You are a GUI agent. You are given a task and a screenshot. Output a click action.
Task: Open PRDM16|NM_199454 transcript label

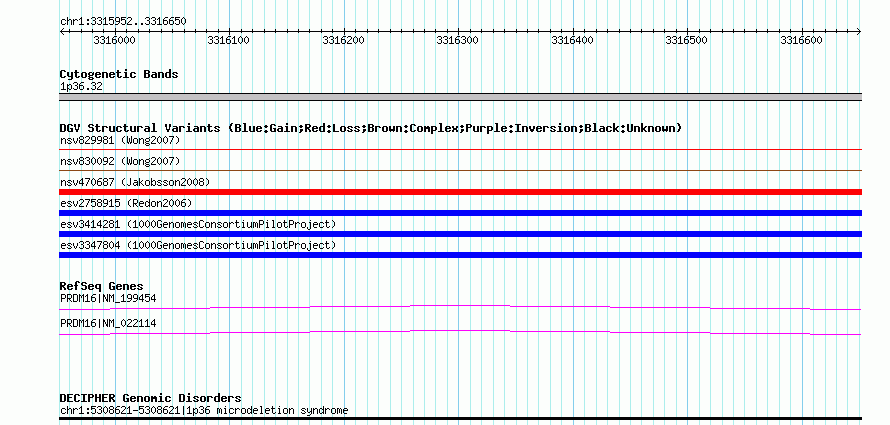[108, 298]
